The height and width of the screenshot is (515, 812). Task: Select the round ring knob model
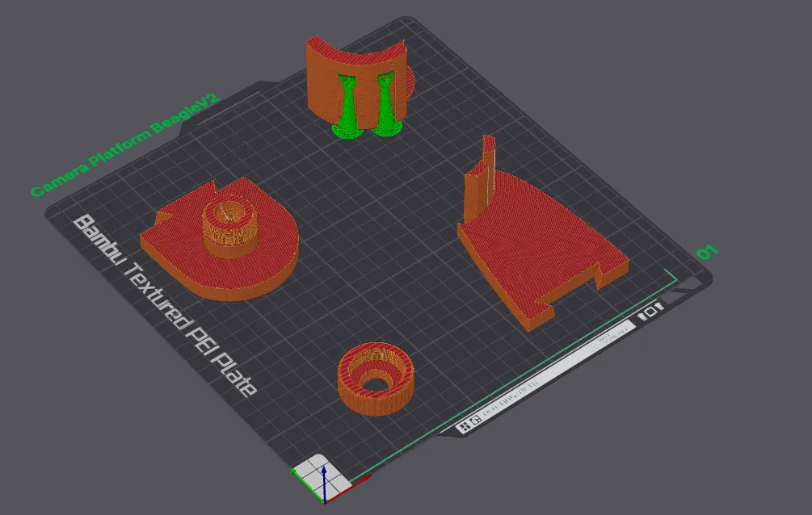pos(376,379)
